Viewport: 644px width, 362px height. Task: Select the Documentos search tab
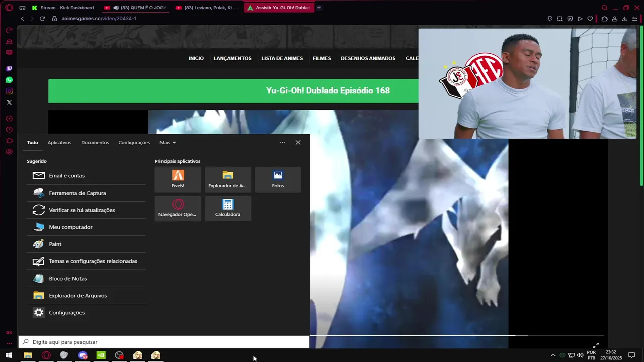(x=95, y=143)
